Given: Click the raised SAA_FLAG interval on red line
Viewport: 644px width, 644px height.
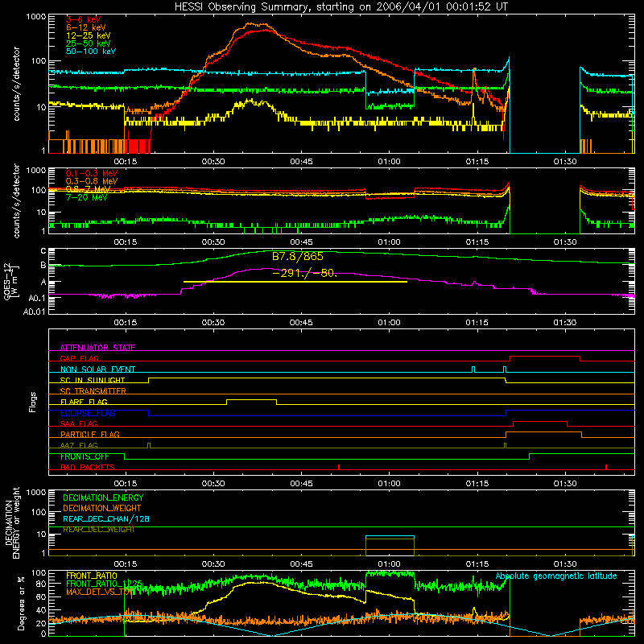Looking at the screenshot, I should [x=540, y=422].
